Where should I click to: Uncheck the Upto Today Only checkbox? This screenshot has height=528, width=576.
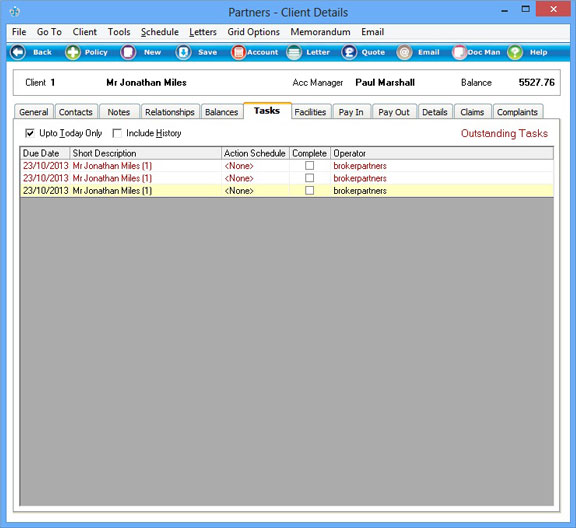point(30,133)
